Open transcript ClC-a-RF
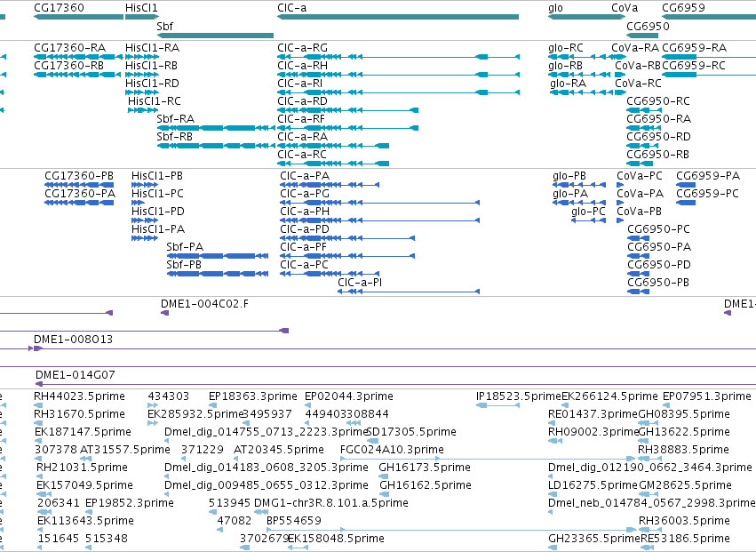 click(301, 119)
